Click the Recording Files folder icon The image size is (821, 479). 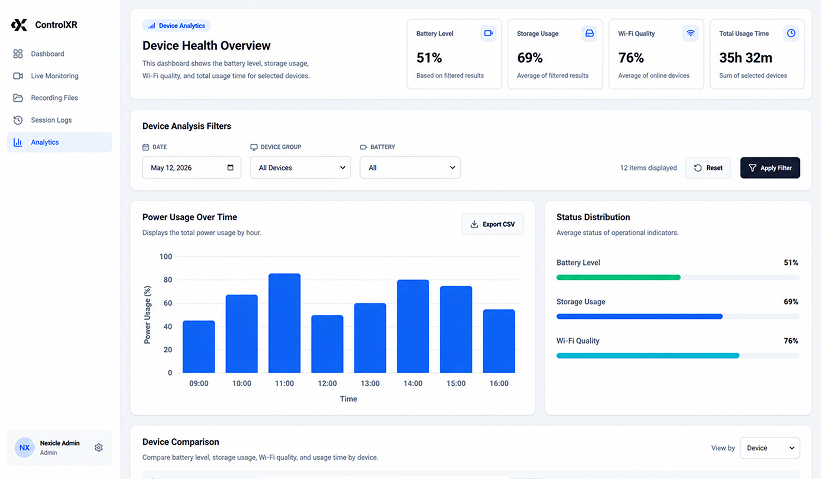tap(18, 98)
